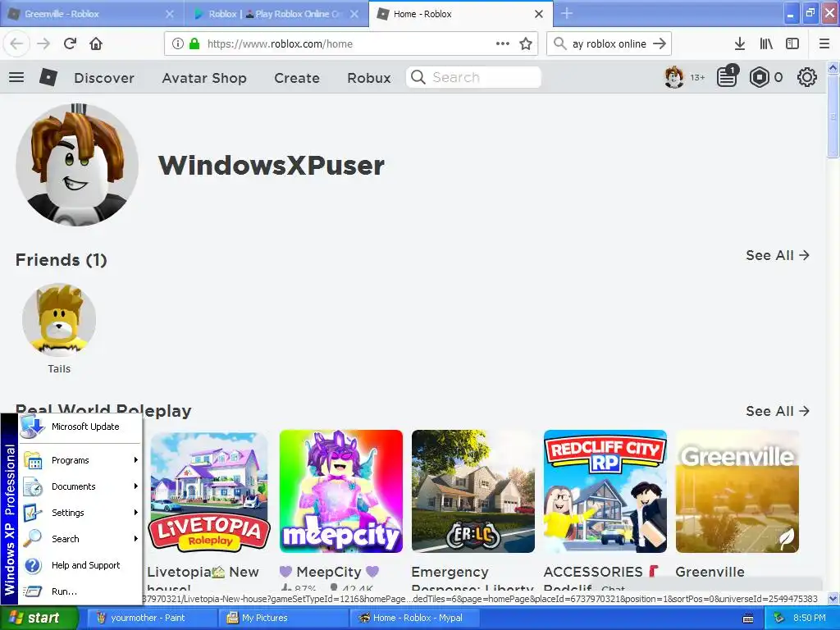
Task: Open a new browser tab
Action: click(x=567, y=13)
